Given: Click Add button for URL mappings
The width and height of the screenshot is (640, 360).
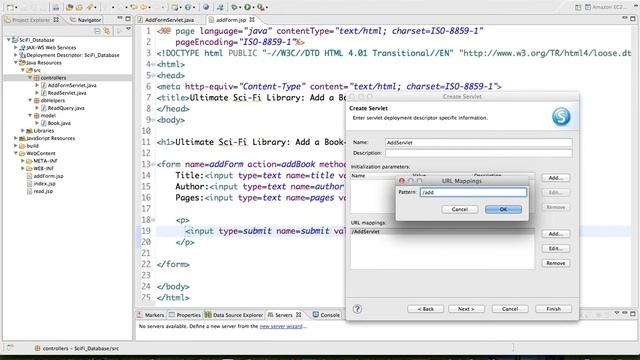Looking at the screenshot, I should [556, 233].
